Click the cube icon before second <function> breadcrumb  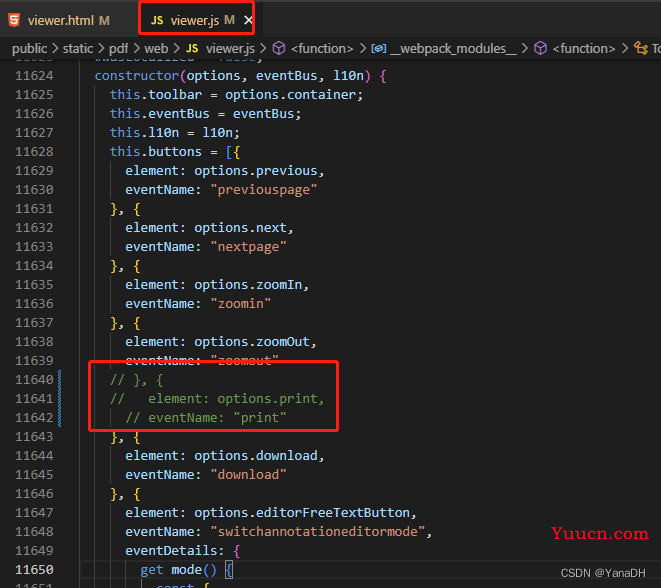pos(540,48)
